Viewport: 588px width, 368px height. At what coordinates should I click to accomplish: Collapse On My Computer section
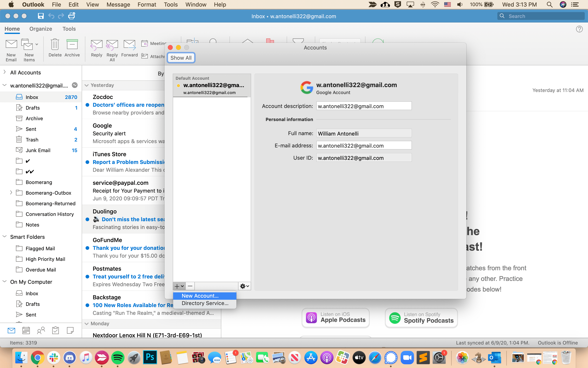click(4, 282)
